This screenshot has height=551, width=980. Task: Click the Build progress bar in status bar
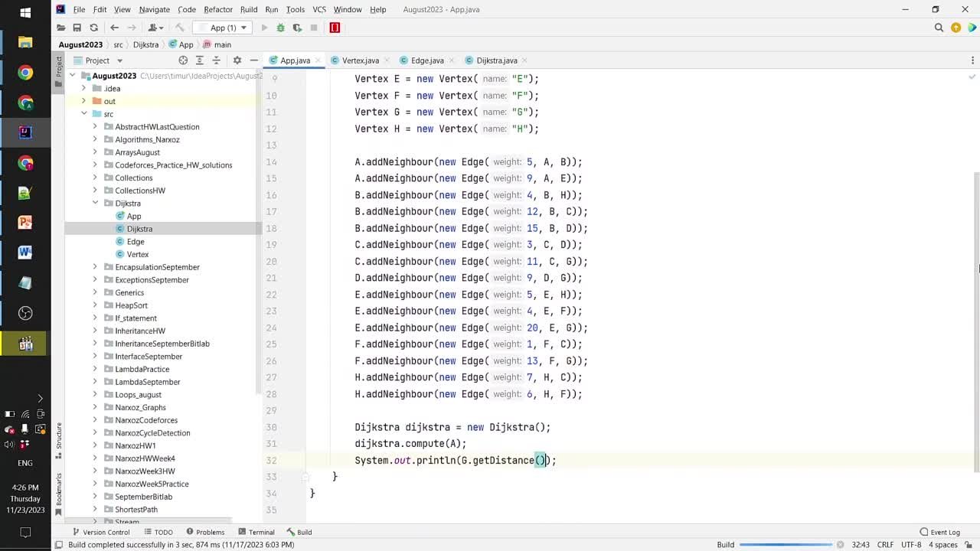pyautogui.click(x=786, y=545)
